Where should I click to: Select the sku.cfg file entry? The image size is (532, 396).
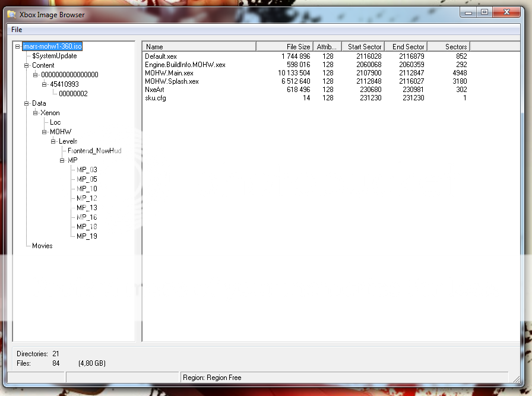(156, 98)
